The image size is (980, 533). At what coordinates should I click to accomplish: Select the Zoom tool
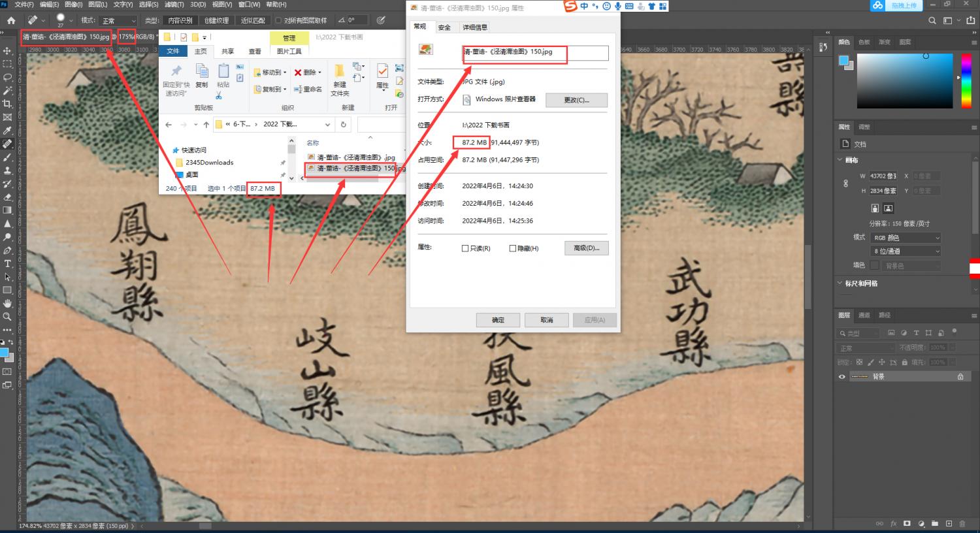coord(7,317)
